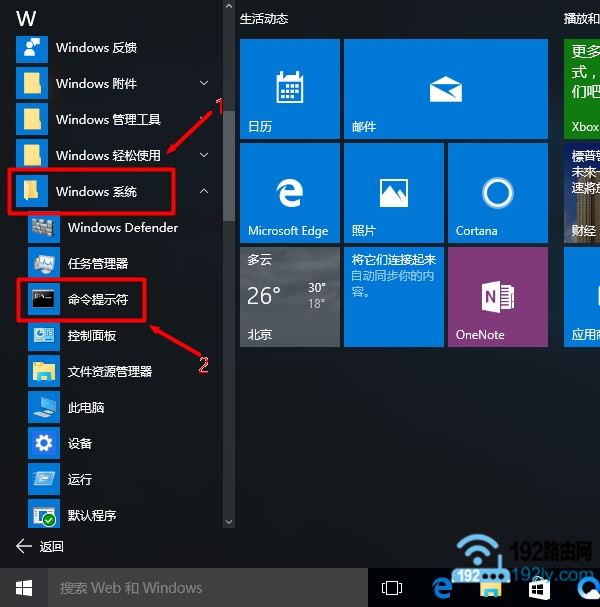The height and width of the screenshot is (607, 600).
Task: Open the Cortana tile
Action: 497,192
